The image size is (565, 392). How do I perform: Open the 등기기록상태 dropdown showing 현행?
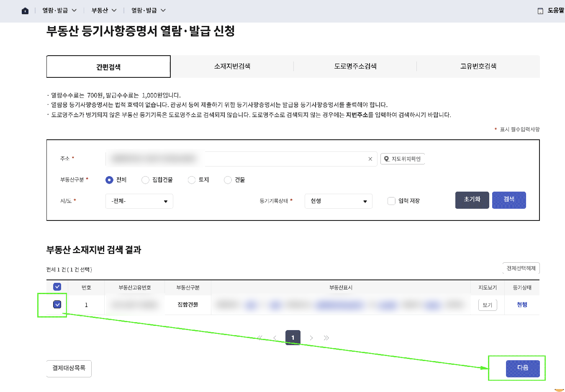[338, 201]
